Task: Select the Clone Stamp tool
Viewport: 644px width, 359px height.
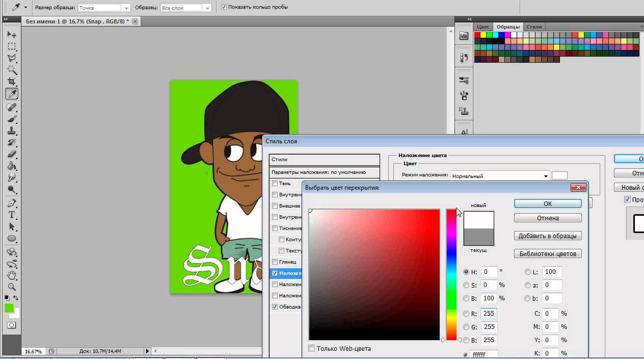Action: [12, 131]
